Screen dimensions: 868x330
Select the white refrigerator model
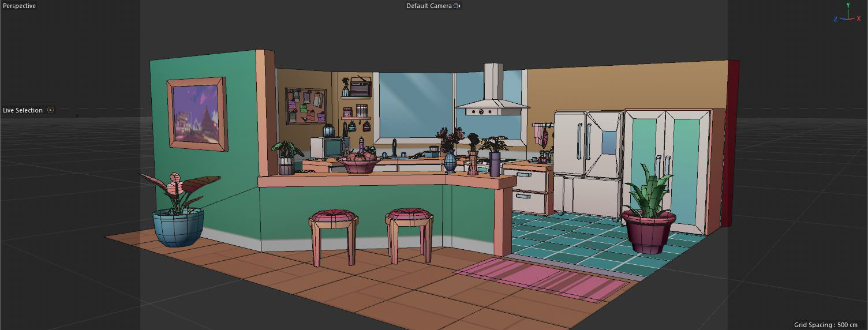pyautogui.click(x=588, y=164)
